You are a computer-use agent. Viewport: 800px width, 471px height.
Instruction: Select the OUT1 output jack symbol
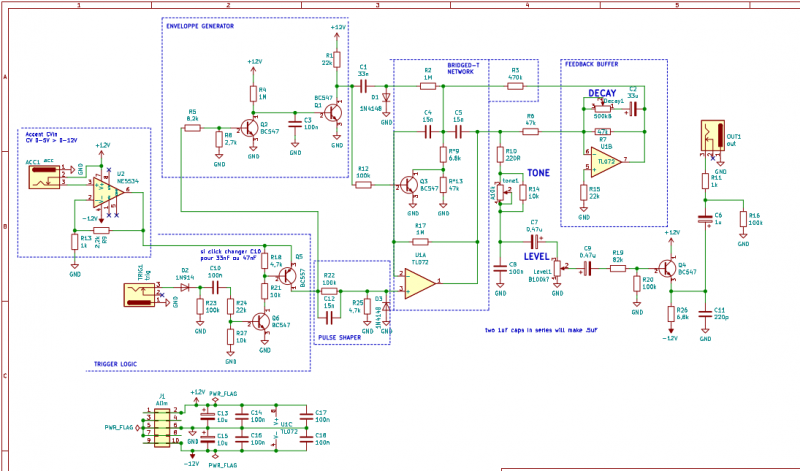(x=713, y=136)
